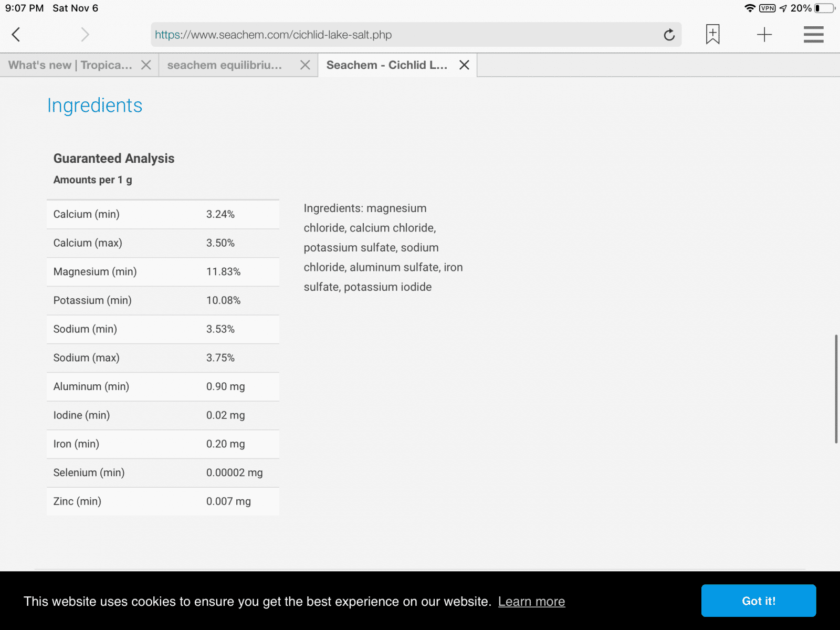
Task: Click the 3.24% value
Action: tap(220, 214)
